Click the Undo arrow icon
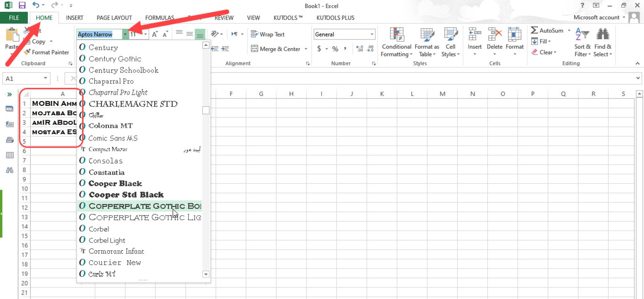The image size is (644, 299). pyautogui.click(x=36, y=5)
